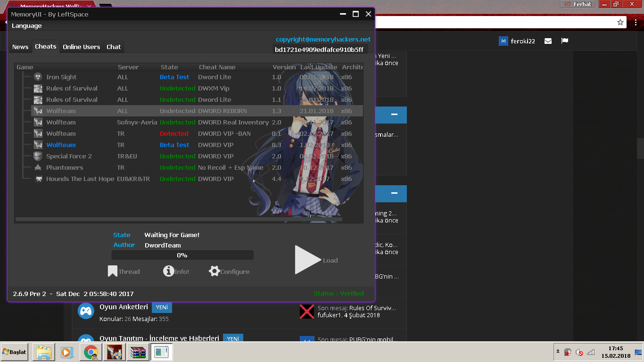644x362 pixels.
Task: Click the Version column header
Action: [284, 67]
